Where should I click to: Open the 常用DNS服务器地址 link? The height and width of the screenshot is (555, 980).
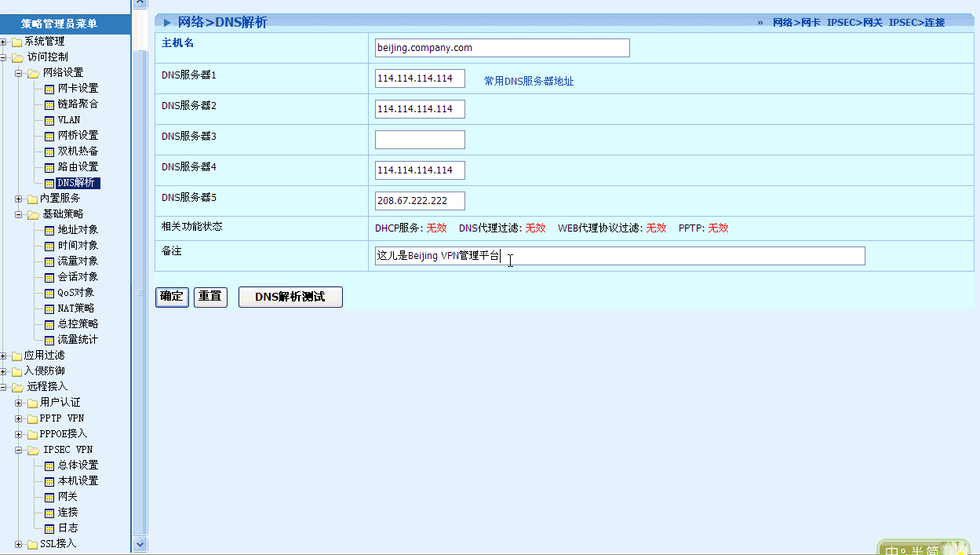(x=528, y=81)
